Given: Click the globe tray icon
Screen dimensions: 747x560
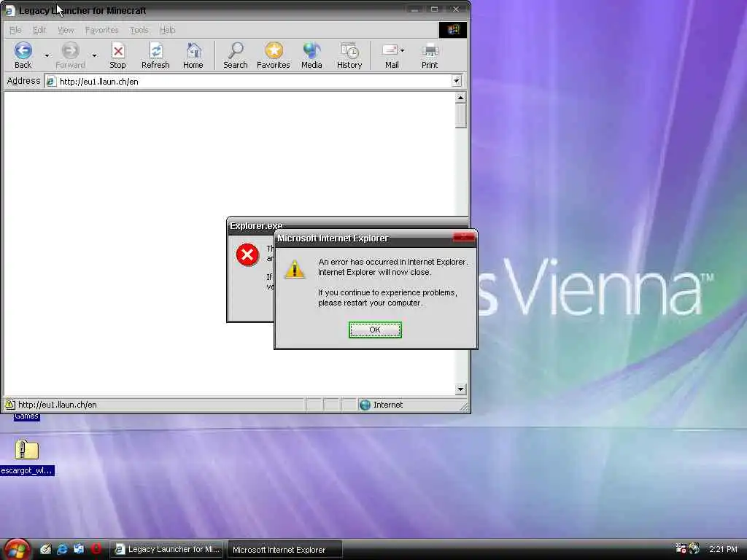Looking at the screenshot, I should (694, 548).
